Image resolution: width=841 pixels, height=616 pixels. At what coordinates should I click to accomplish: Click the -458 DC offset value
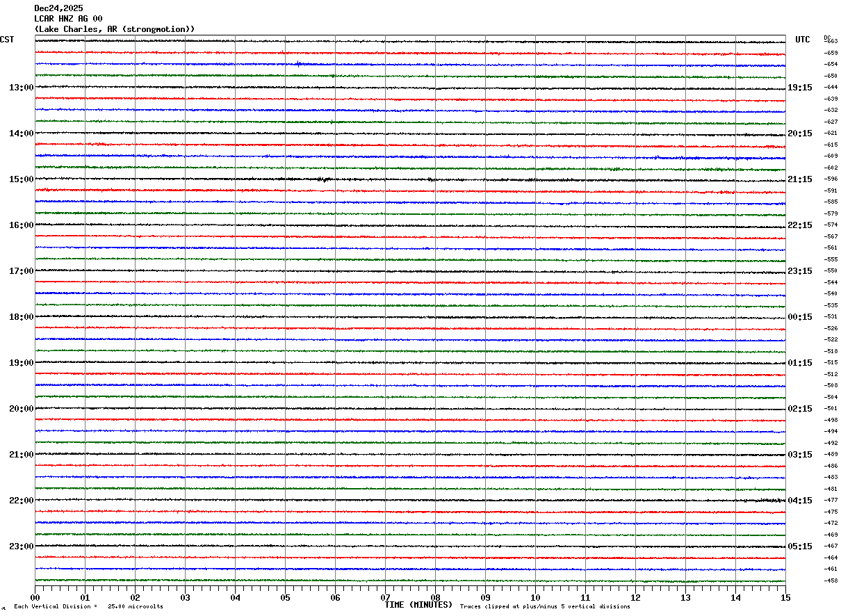click(831, 581)
